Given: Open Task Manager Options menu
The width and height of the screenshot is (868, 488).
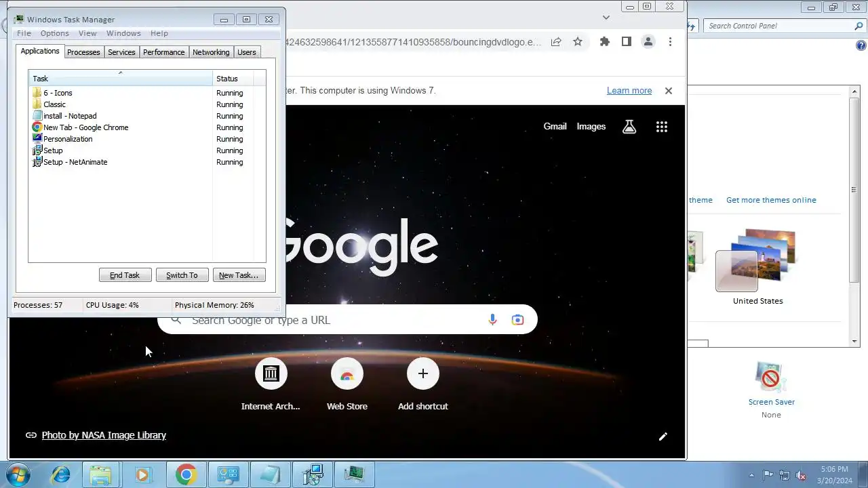Looking at the screenshot, I should pyautogui.click(x=54, y=33).
